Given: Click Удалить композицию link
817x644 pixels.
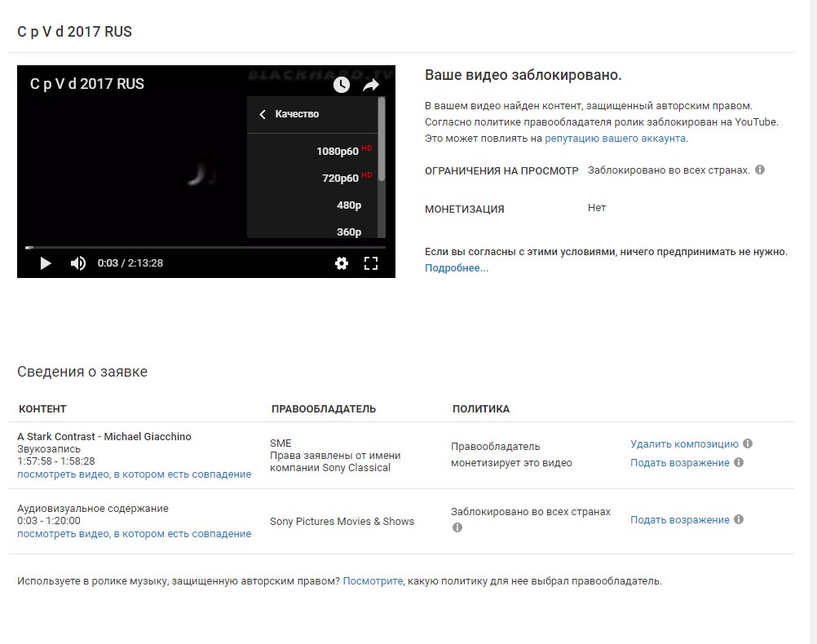Looking at the screenshot, I should 684,444.
